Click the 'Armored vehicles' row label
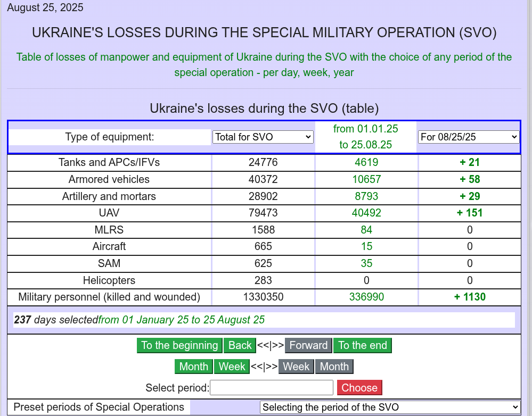The width and height of the screenshot is (532, 416). 109,179
